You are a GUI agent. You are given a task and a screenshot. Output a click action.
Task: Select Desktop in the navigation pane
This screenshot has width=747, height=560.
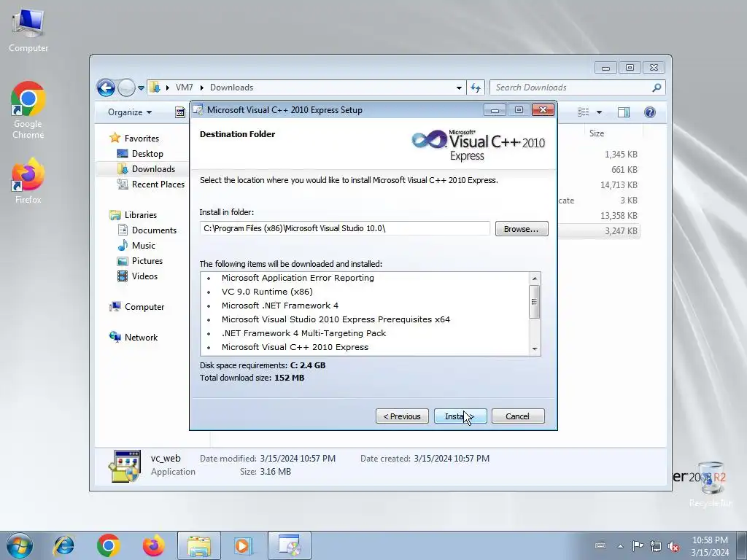point(147,154)
